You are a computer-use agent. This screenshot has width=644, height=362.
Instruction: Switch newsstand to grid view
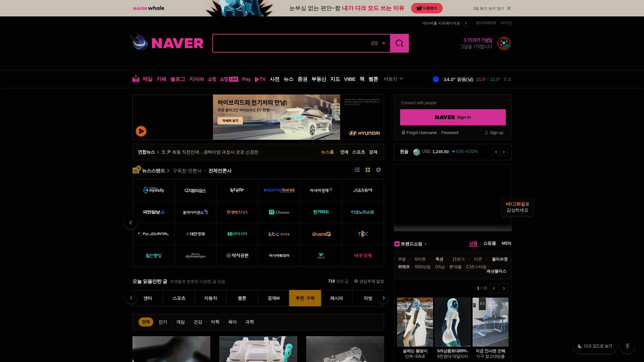point(368,170)
